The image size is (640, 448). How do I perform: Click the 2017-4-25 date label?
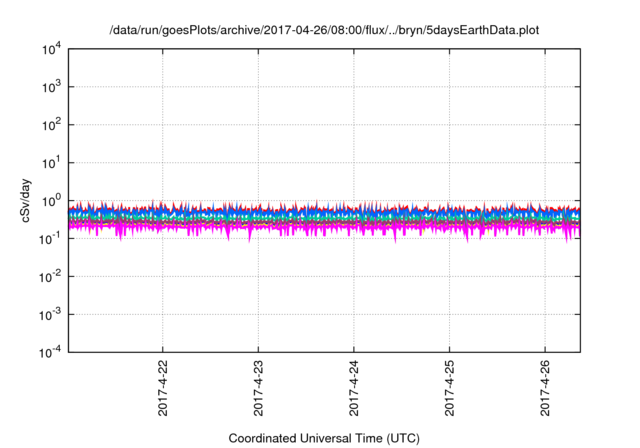(x=449, y=388)
